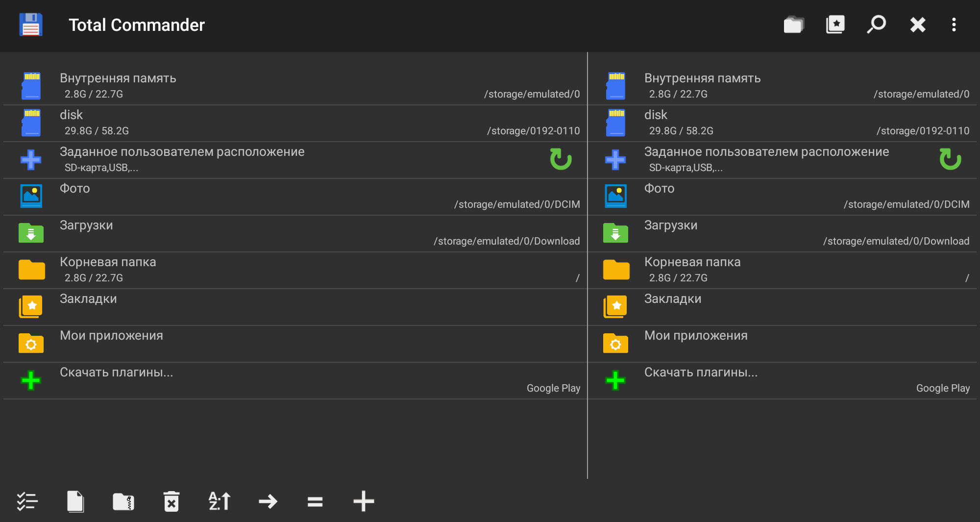
Task: Click the blue plus icon in left panel
Action: tap(31, 160)
